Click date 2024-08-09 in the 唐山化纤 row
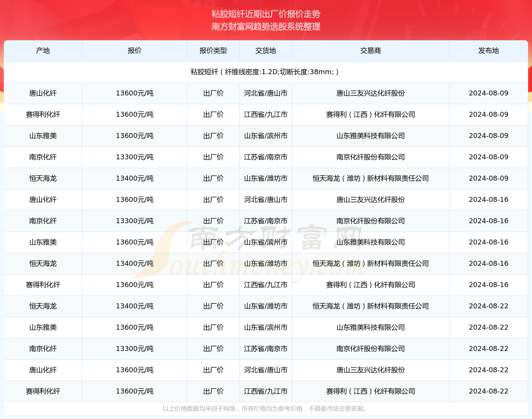The height and width of the screenshot is (419, 532). coord(489,93)
